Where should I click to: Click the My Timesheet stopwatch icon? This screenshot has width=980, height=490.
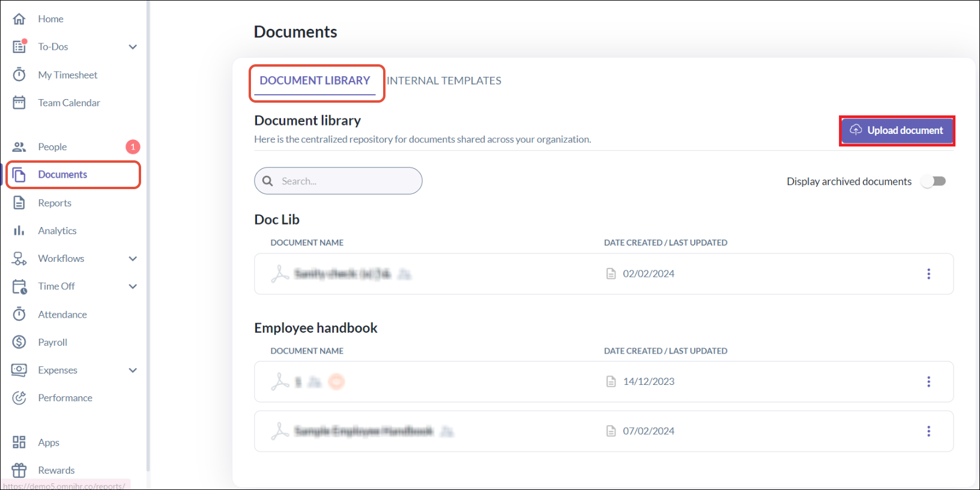coord(19,74)
